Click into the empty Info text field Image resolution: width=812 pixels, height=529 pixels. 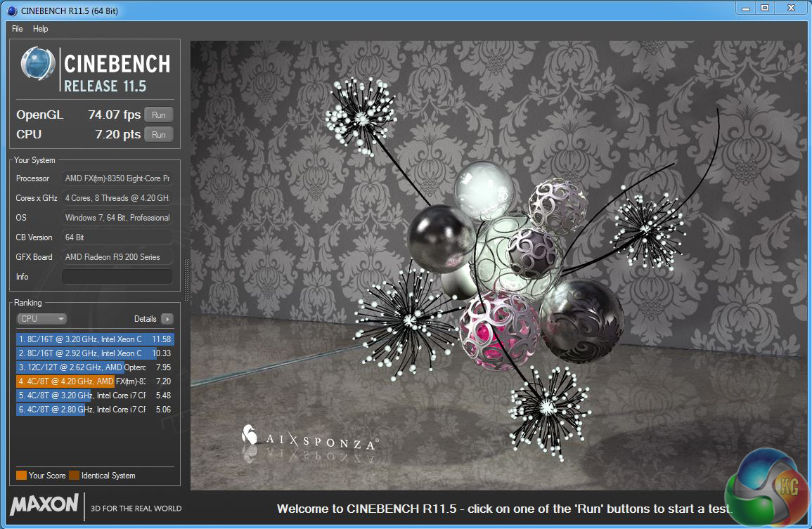[x=117, y=277]
